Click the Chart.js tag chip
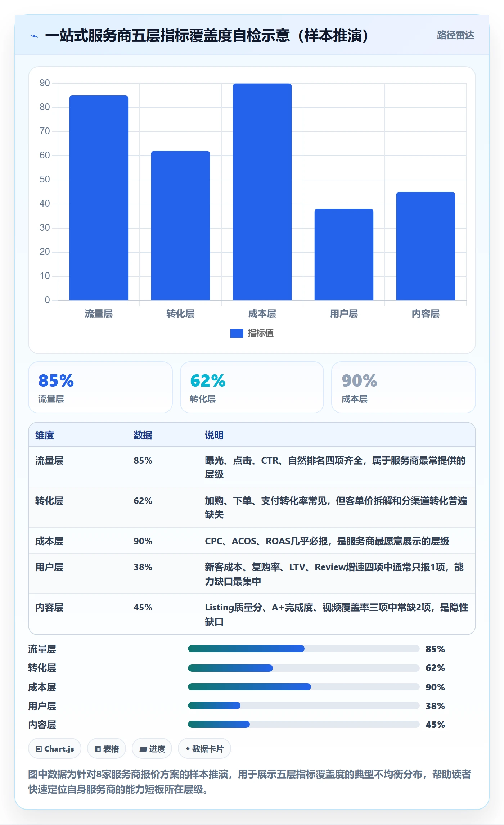The height and width of the screenshot is (825, 504). coord(55,749)
